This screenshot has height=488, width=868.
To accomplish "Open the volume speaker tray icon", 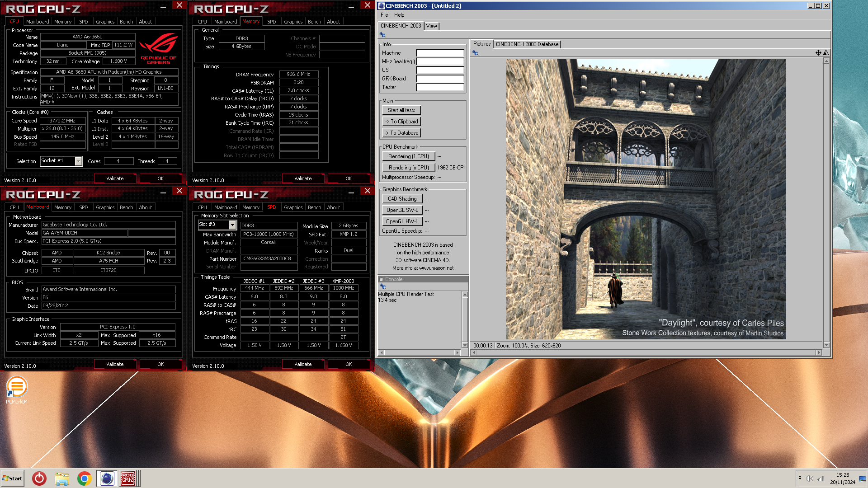I will point(809,479).
